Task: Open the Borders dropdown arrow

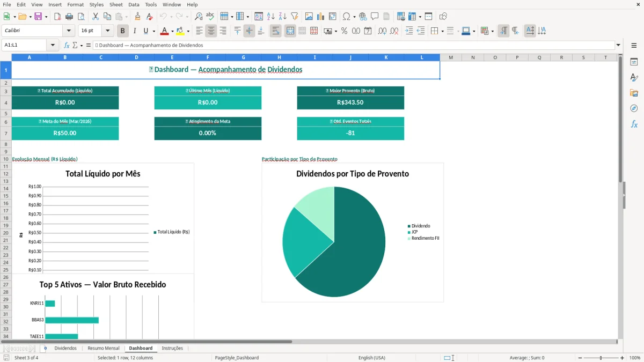Action: (x=442, y=31)
